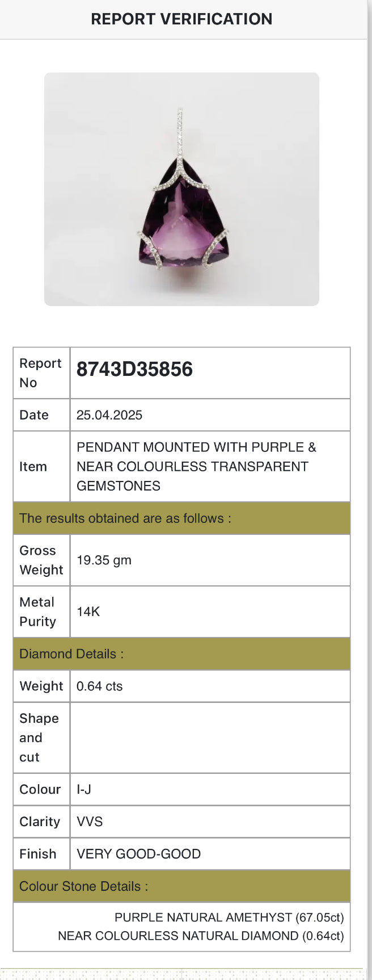Select the gross weight value 19.35 gm
The width and height of the screenshot is (372, 980).
104,560
